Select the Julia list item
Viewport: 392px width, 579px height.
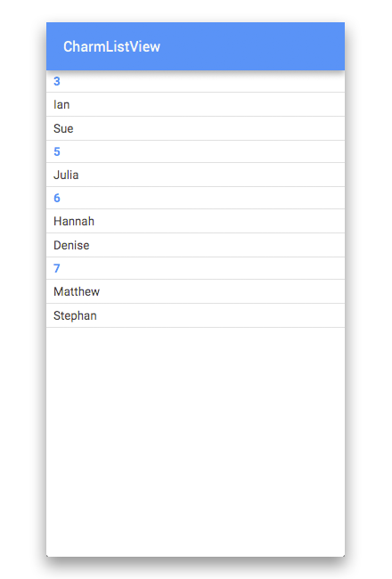pos(195,175)
